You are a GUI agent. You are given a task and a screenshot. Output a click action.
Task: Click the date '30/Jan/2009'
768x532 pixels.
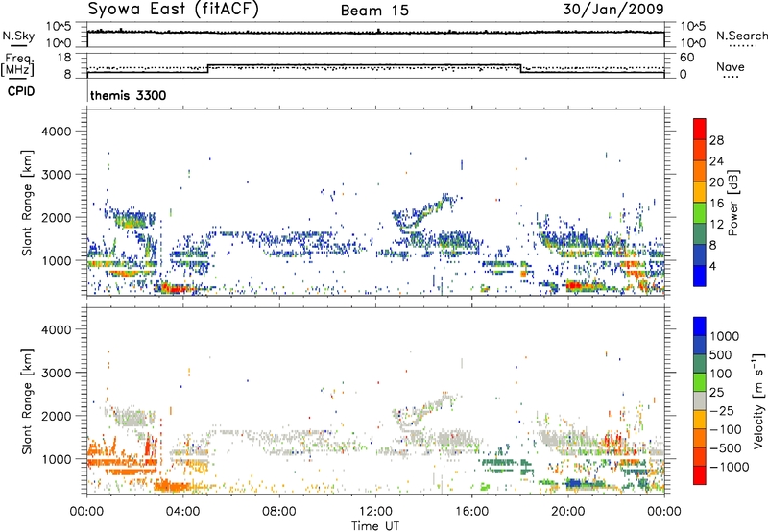click(x=613, y=9)
